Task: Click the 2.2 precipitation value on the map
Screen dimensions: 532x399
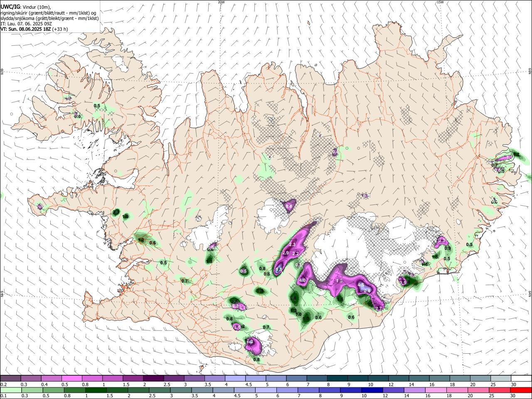Action: pyautogui.click(x=296, y=254)
